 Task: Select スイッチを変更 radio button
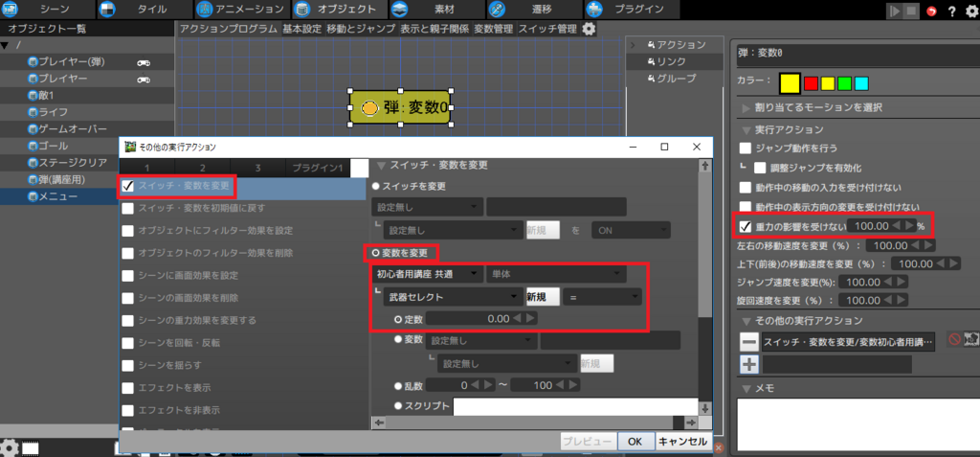(x=375, y=187)
